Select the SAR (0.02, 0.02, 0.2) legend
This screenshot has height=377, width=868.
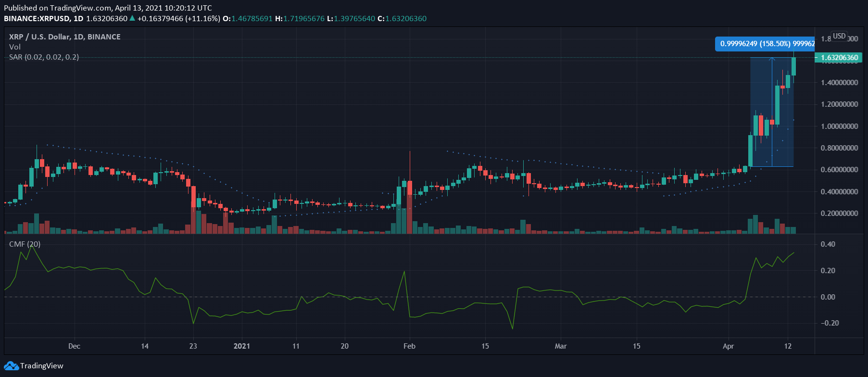44,57
